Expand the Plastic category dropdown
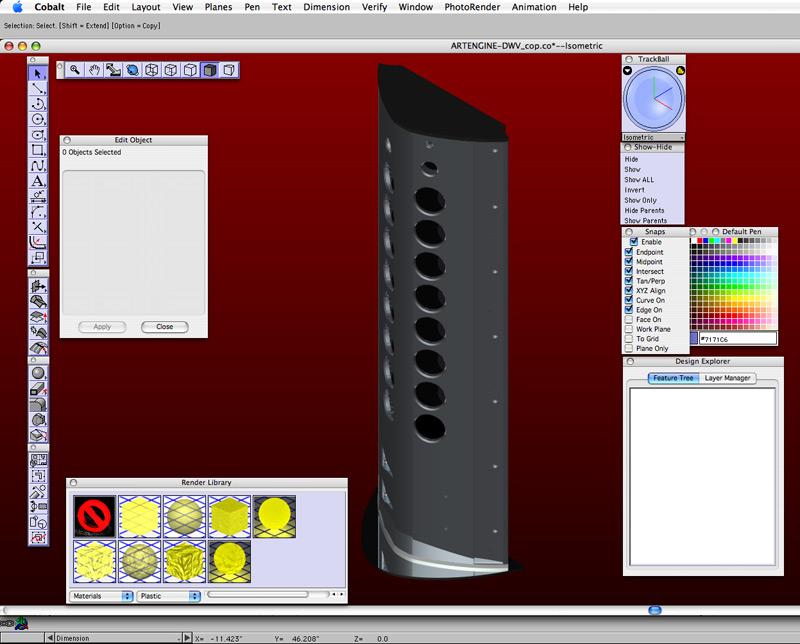The image size is (800, 644). coord(168,596)
